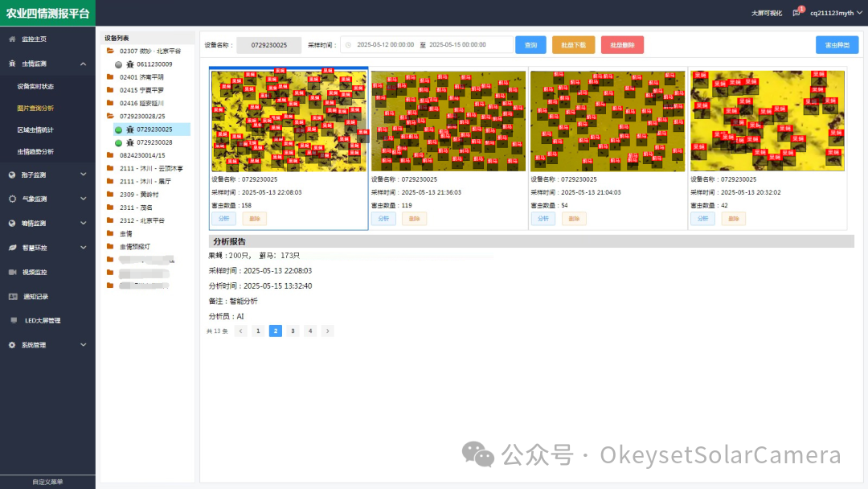Collapse the 虫情监测 menu chevron

[83, 64]
